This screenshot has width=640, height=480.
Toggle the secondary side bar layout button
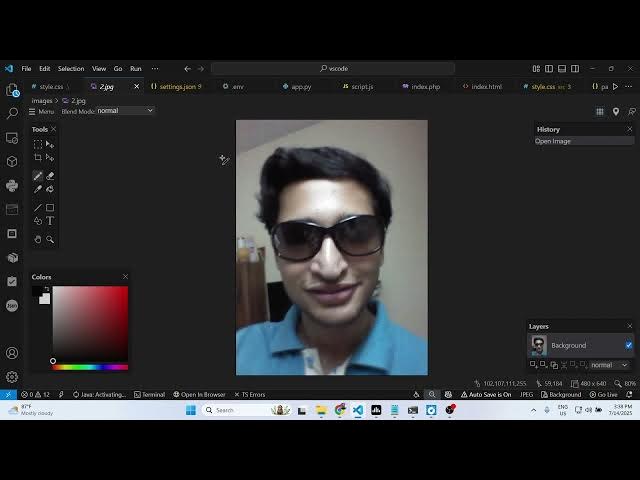click(575, 69)
